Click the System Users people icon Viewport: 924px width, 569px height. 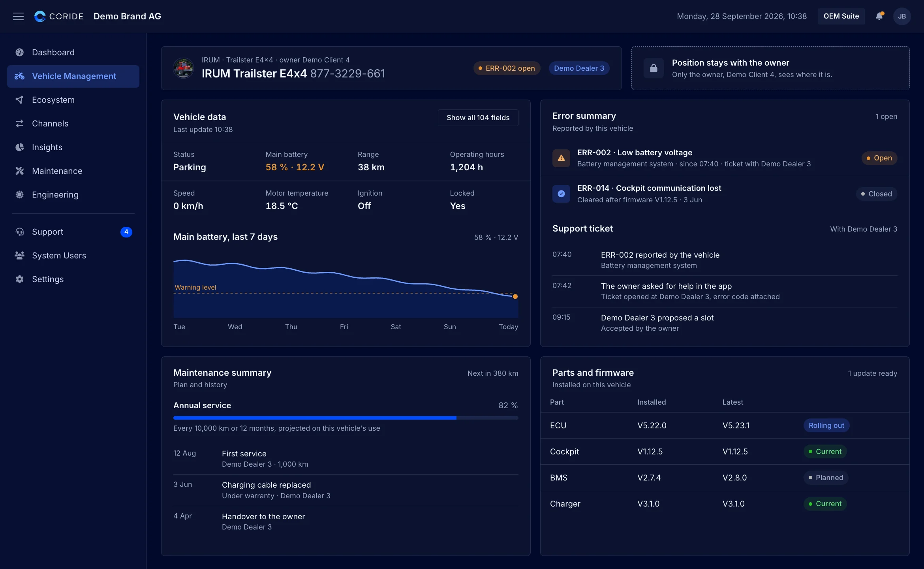[x=20, y=255]
